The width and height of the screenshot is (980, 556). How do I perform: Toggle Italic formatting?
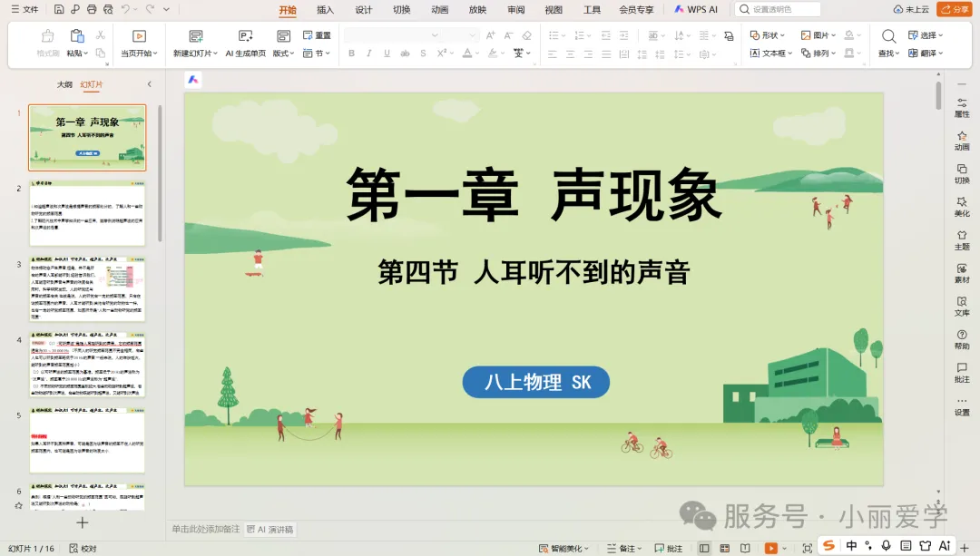(368, 54)
